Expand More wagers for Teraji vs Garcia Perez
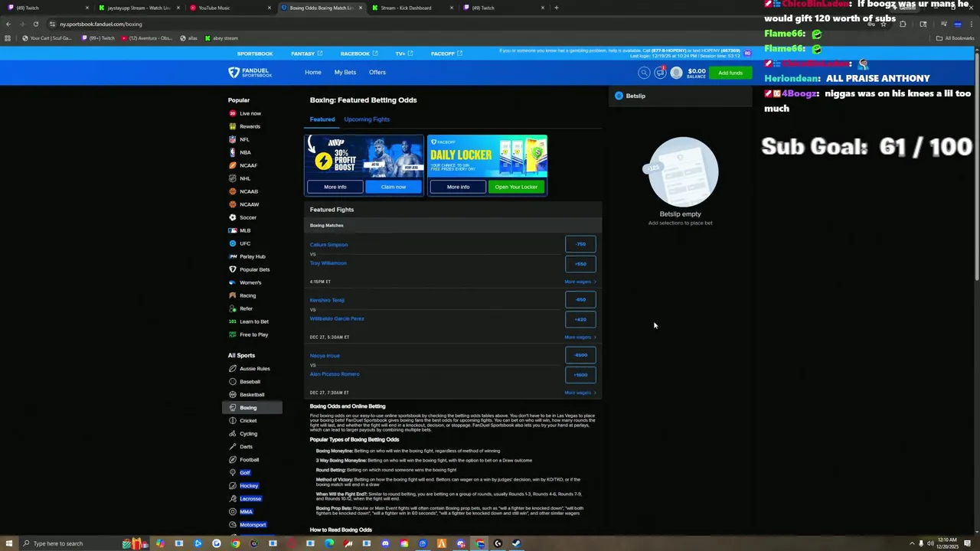Image resolution: width=980 pixels, height=551 pixels. coord(580,337)
